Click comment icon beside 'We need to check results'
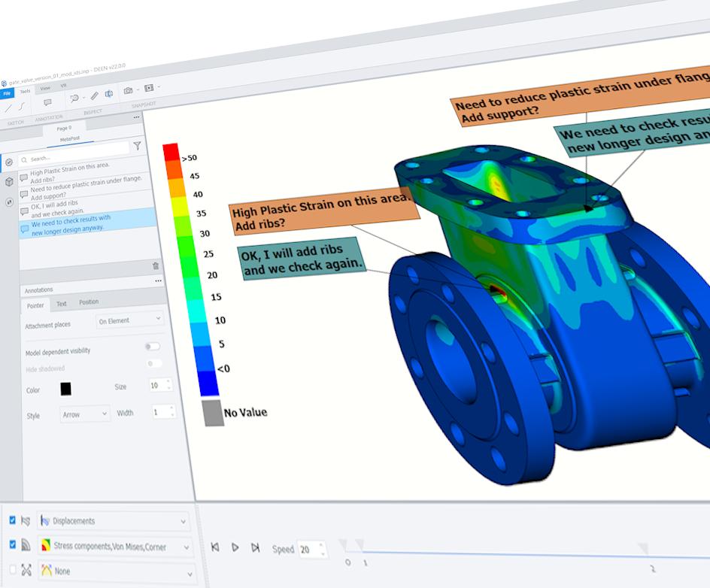710x588 pixels. tap(25, 229)
